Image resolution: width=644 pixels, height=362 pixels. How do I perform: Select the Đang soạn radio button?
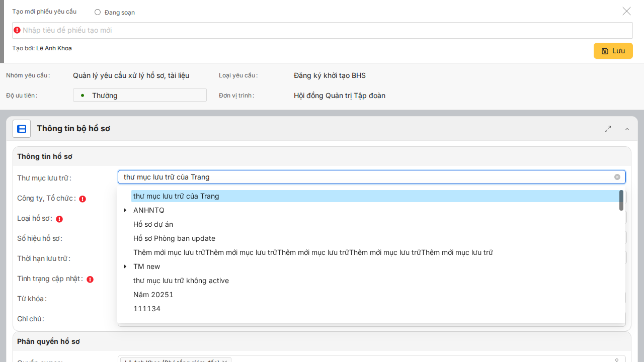tap(98, 12)
